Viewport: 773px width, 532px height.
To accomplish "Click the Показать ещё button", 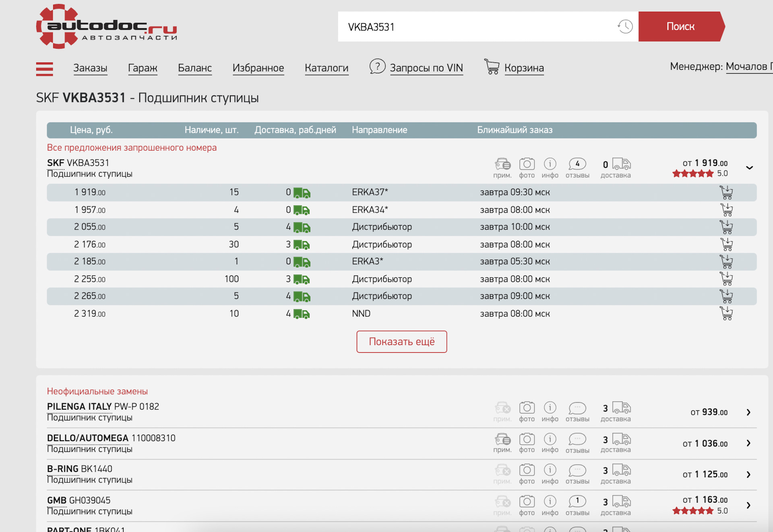I will [401, 342].
